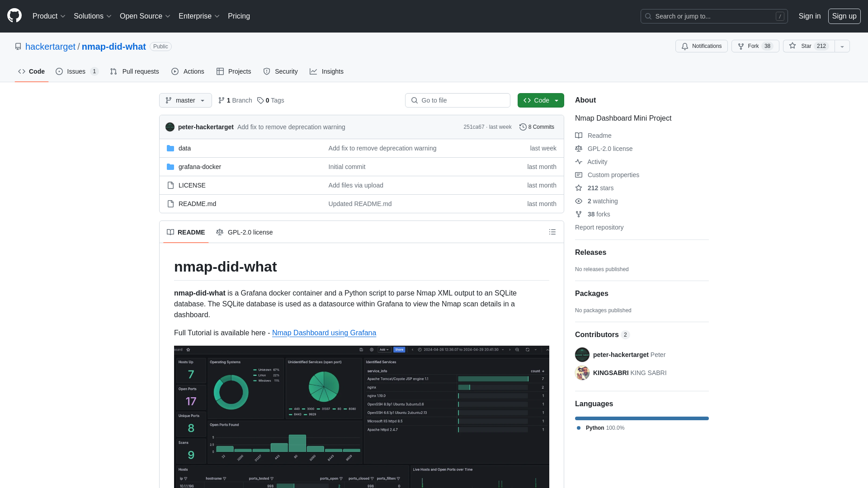Viewport: 868px width, 488px height.
Task: Open the green Code dropdown
Action: tap(541, 100)
